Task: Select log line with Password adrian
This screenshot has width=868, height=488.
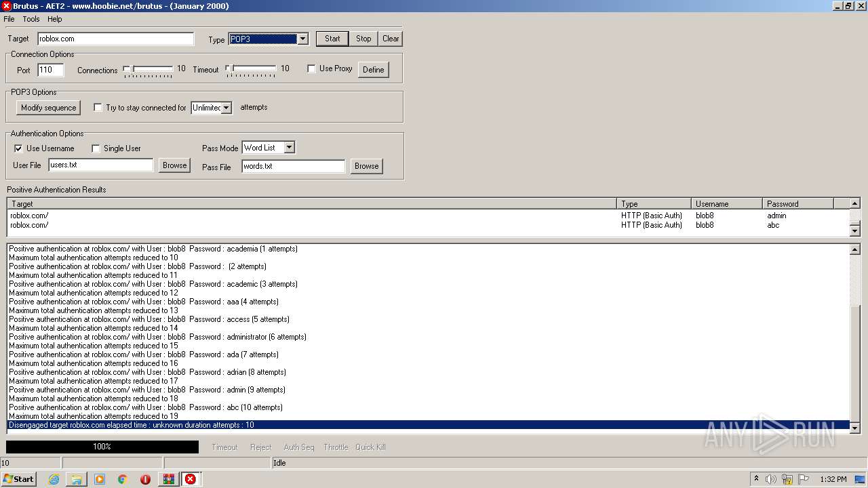Action: tap(428, 372)
